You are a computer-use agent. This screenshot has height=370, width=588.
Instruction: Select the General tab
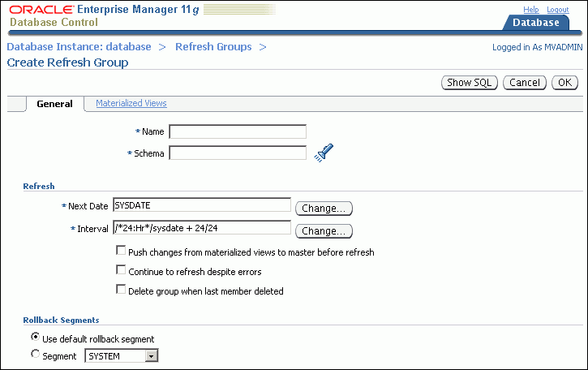pyautogui.click(x=55, y=104)
